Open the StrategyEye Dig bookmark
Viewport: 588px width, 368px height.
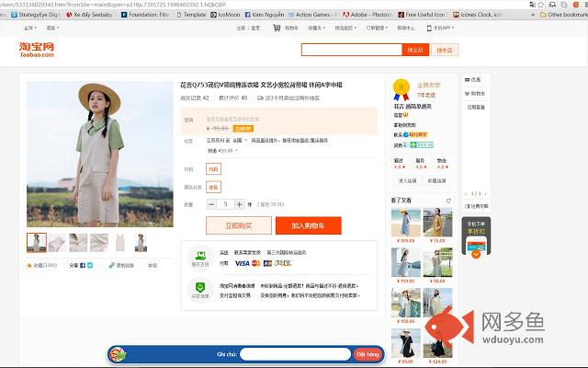pos(35,15)
